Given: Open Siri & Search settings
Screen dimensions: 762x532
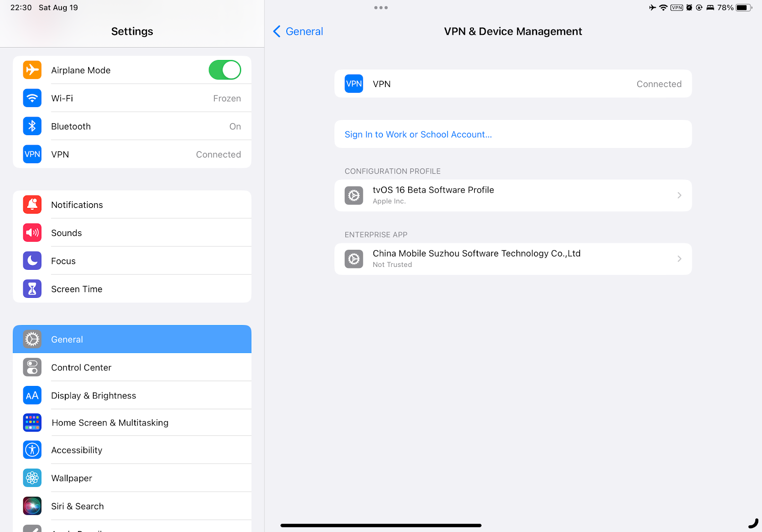Looking at the screenshot, I should pos(132,506).
